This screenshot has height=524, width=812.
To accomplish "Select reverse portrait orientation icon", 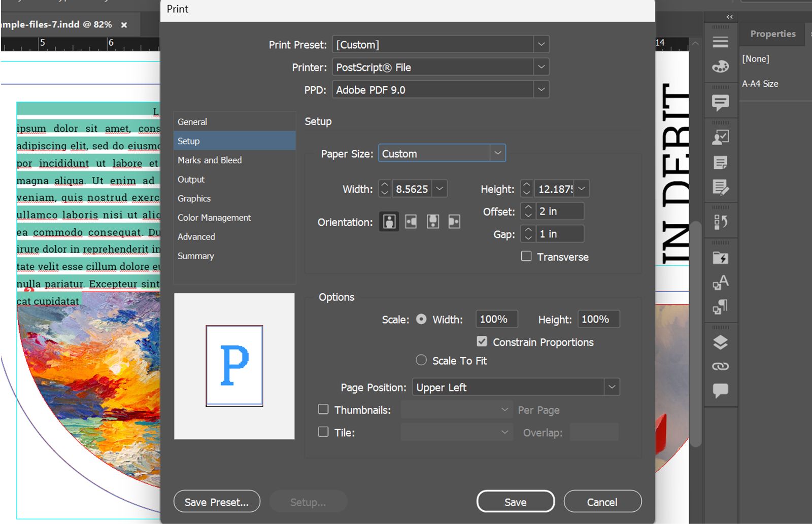I will click(x=433, y=222).
